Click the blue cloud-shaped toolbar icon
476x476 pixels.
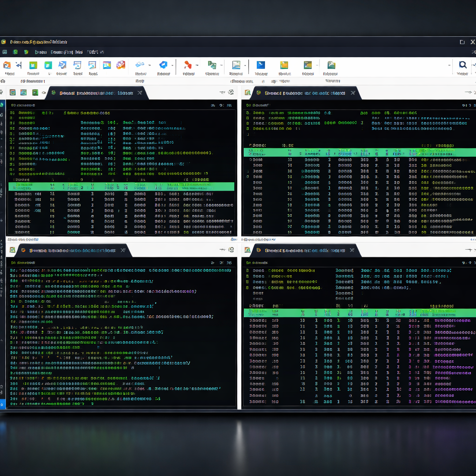click(139, 65)
